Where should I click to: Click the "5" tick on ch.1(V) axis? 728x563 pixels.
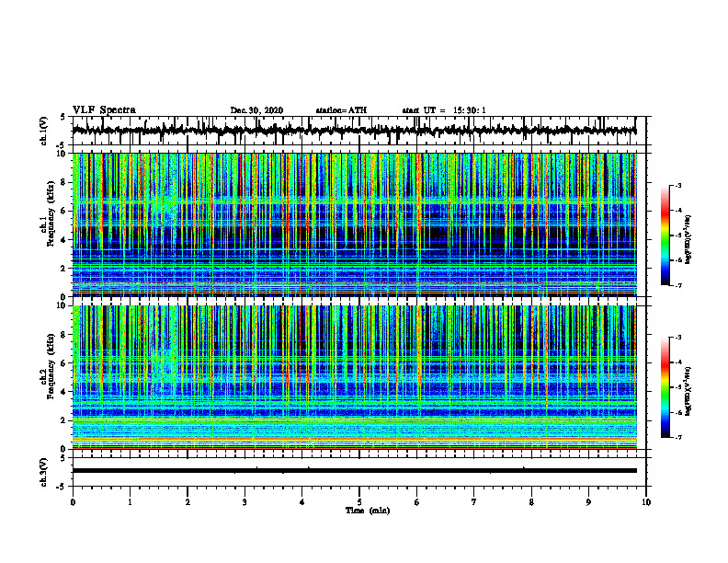[63, 118]
